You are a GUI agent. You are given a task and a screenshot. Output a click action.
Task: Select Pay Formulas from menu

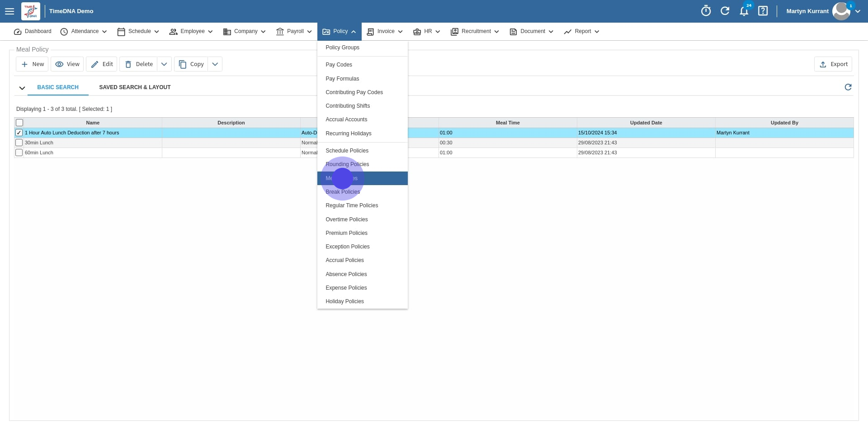[x=363, y=79]
